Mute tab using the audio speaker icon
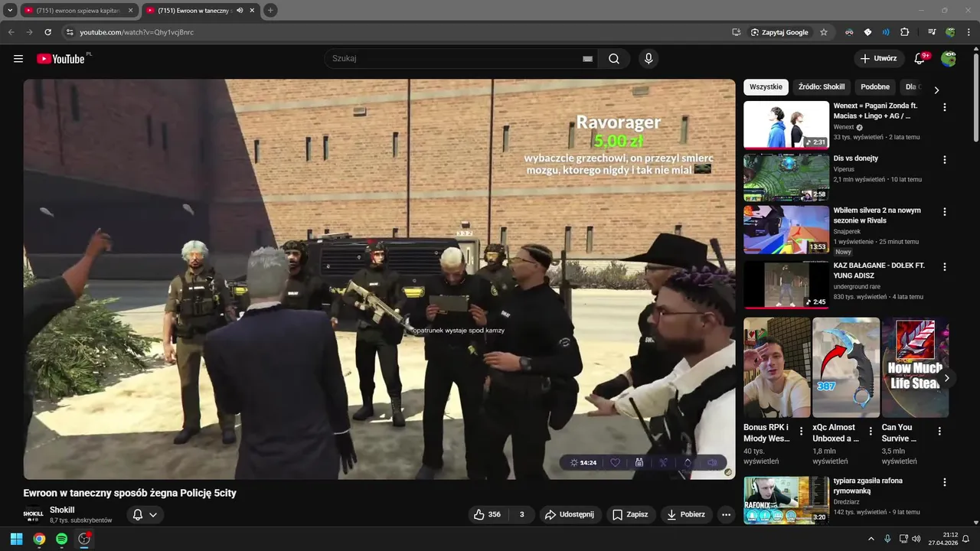 (x=240, y=11)
